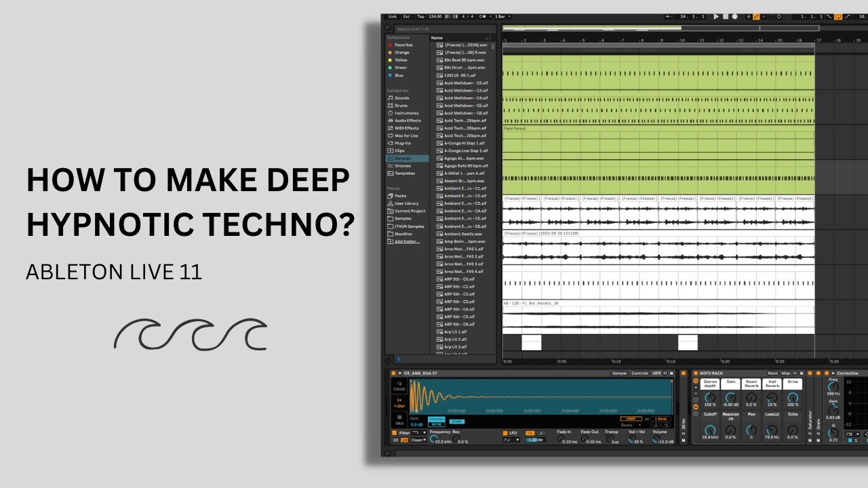Select 1-Shot playback mode in Simpler

click(x=399, y=403)
